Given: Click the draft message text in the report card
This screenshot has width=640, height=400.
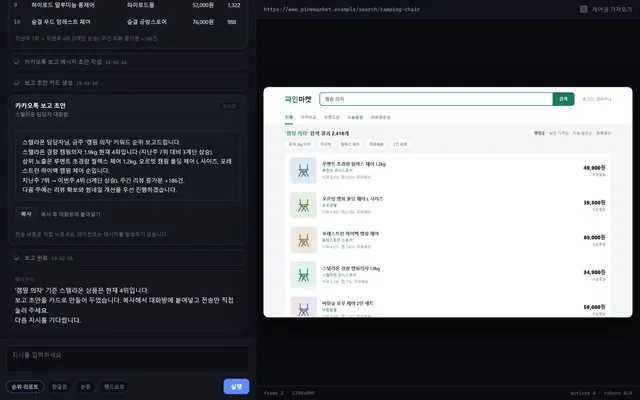Looking at the screenshot, I should [x=127, y=166].
